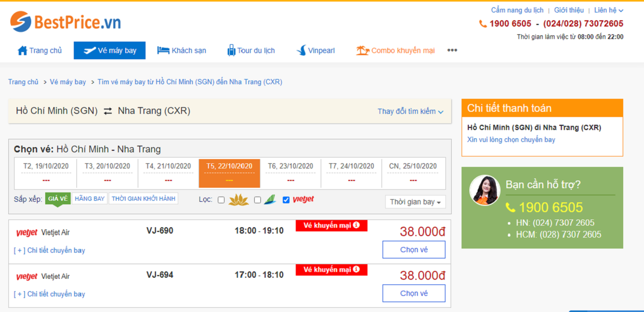Select date T4, 21/10/2020
This screenshot has width=644, height=312.
168,173
